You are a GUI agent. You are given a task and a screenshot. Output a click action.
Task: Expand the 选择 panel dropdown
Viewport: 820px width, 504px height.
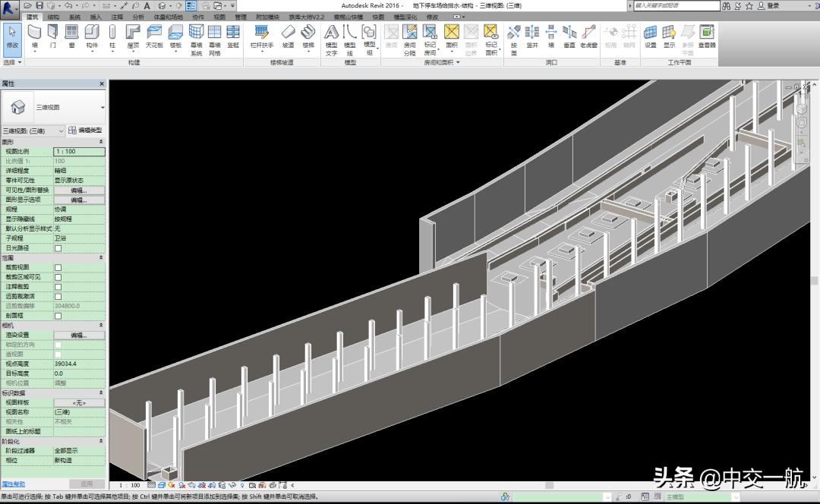pos(13,62)
